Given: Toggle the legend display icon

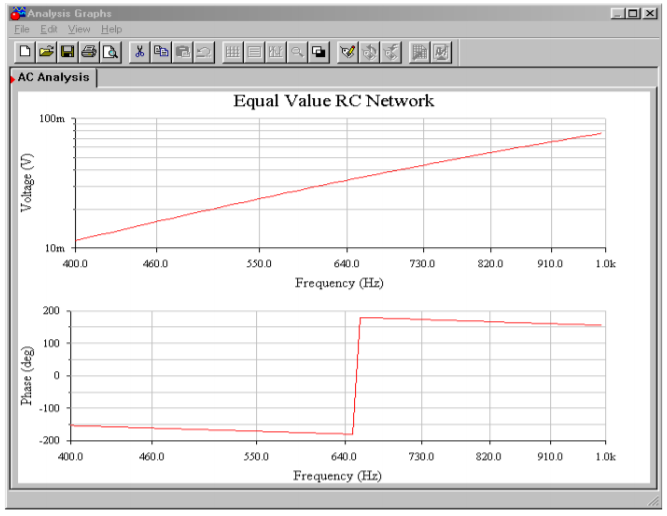Looking at the screenshot, I should tap(254, 51).
